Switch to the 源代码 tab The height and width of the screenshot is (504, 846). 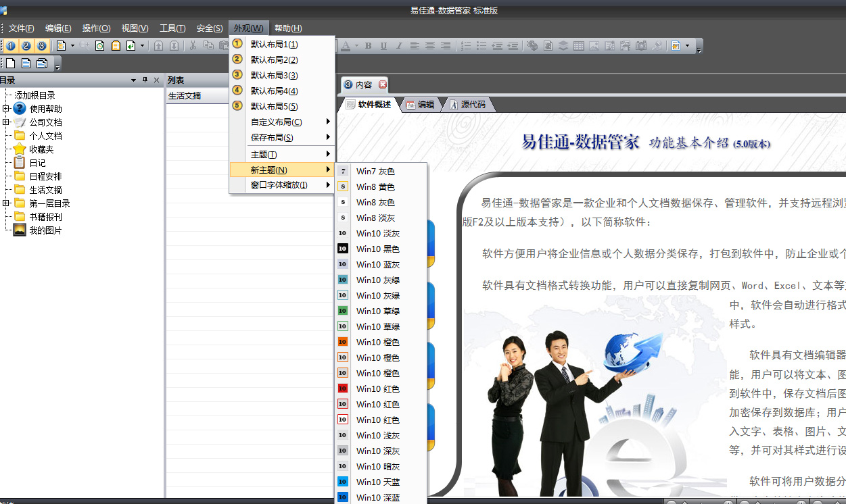point(473,105)
